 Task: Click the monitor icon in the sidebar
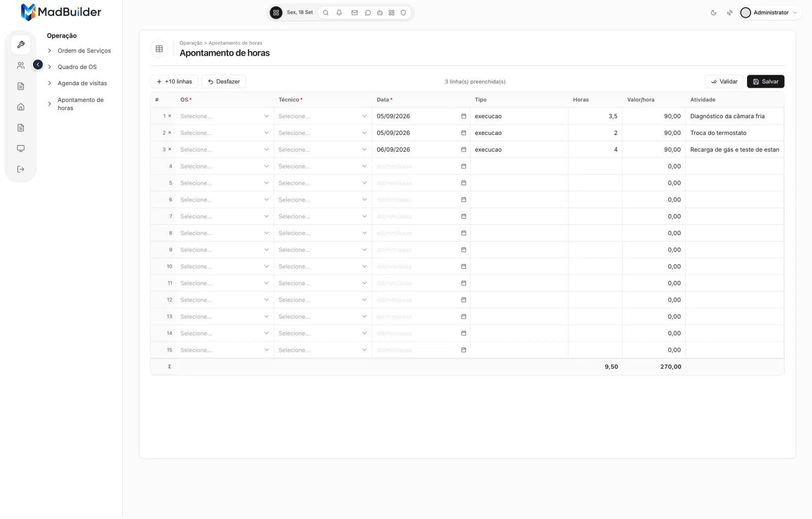point(21,149)
